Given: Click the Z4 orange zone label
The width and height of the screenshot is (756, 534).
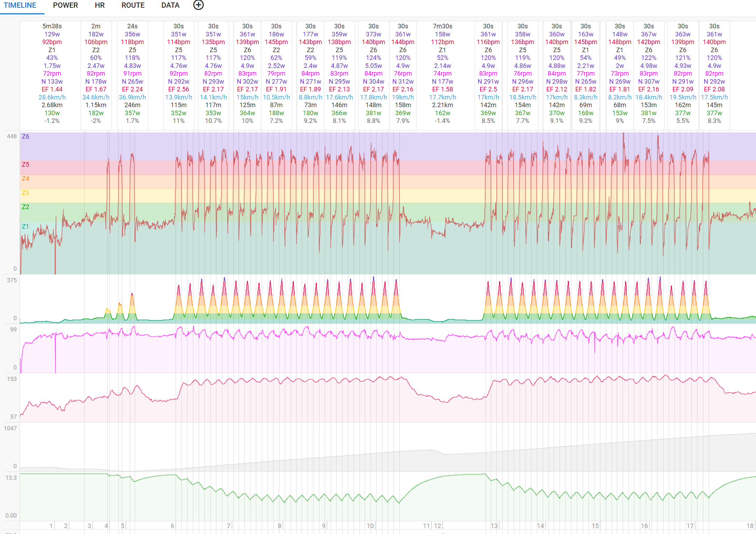Looking at the screenshot, I should (x=26, y=179).
